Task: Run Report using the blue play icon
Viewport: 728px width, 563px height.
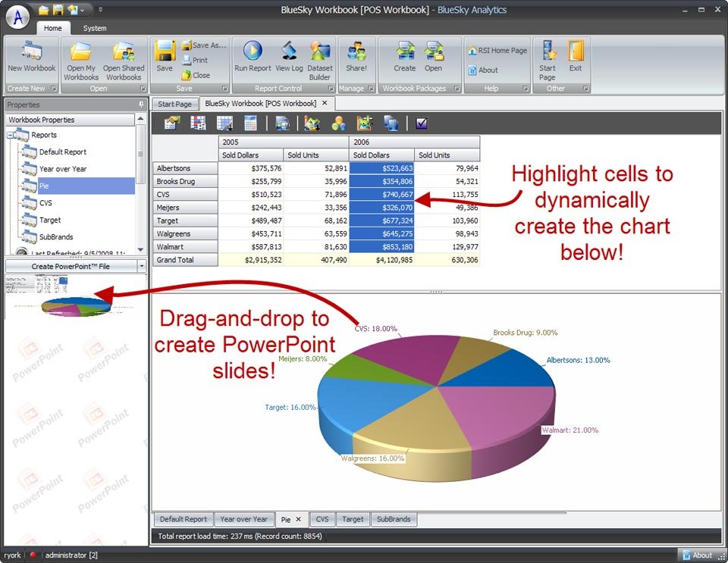Action: (253, 57)
